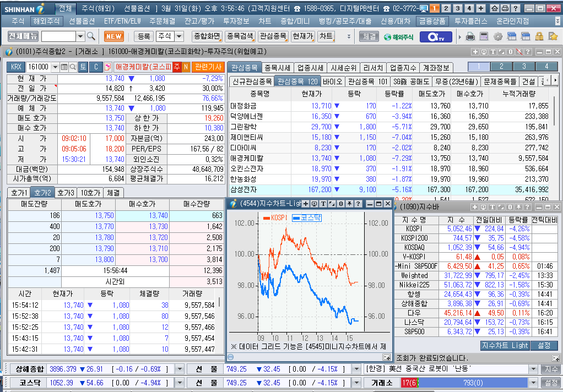563x392 pixels.
Task: Click the printer icon in the toolbar
Action: (x=470, y=36)
